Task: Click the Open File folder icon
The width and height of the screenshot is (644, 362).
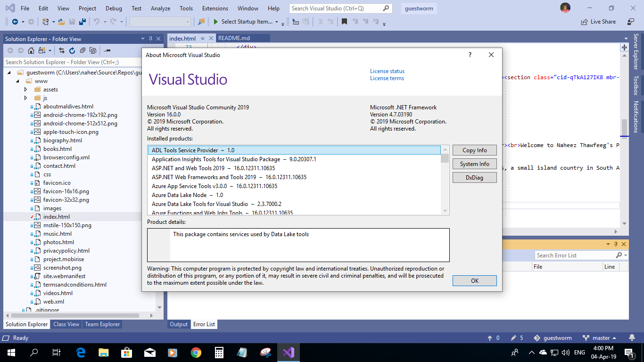Action: click(x=62, y=22)
